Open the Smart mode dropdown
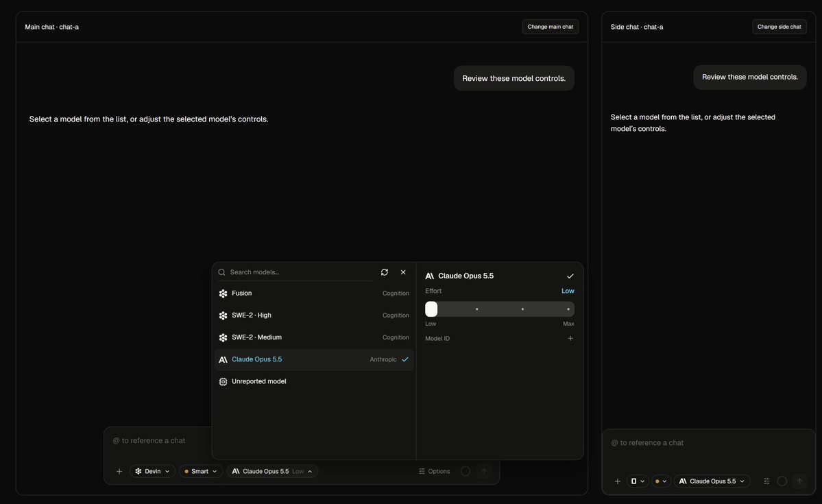The width and height of the screenshot is (822, 504). 201,472
